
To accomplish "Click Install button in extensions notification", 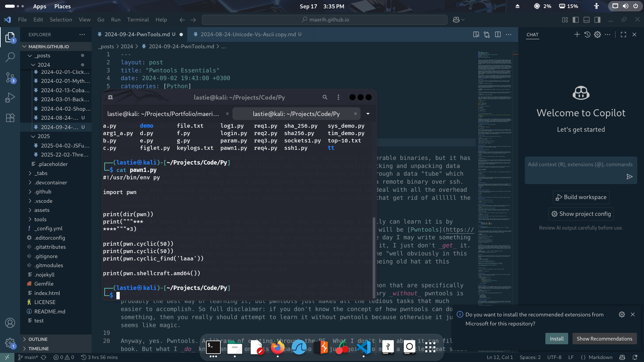I will (556, 339).
